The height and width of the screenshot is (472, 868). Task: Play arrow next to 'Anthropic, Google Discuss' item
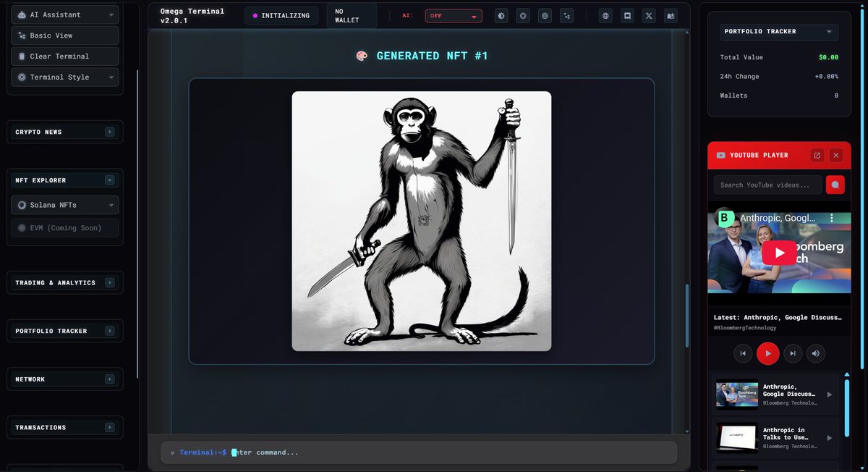point(829,395)
